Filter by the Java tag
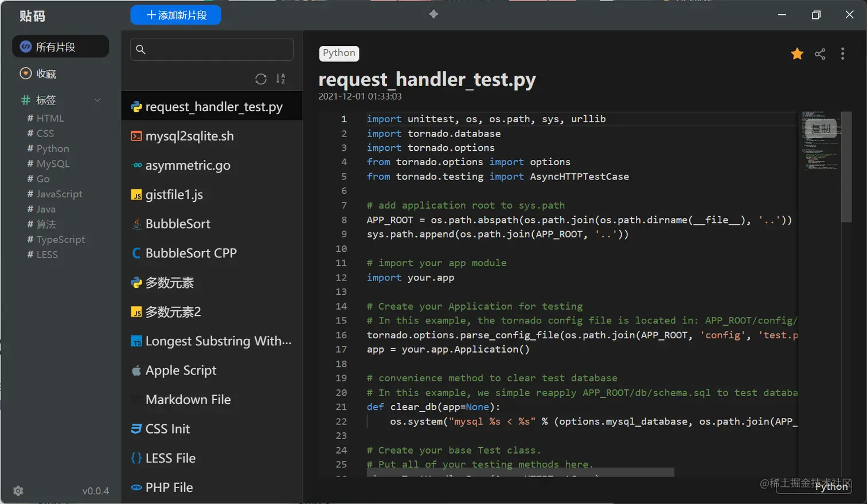Viewport: 867px width, 504px height. point(41,209)
